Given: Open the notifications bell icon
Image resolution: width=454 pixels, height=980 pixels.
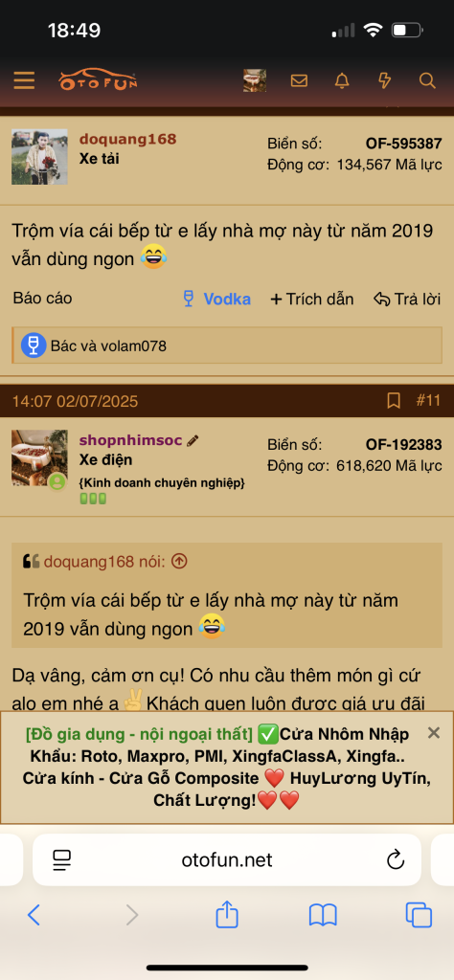Looking at the screenshot, I should pos(341,80).
